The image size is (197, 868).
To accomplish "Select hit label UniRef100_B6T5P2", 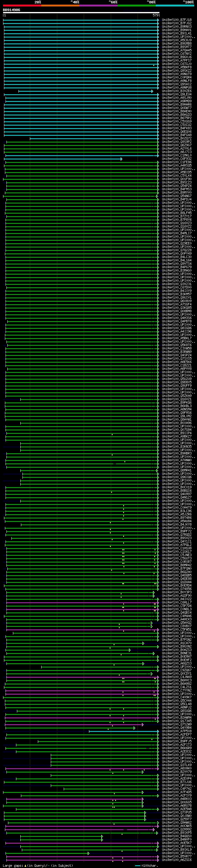I will pyautogui.click(x=176, y=118).
